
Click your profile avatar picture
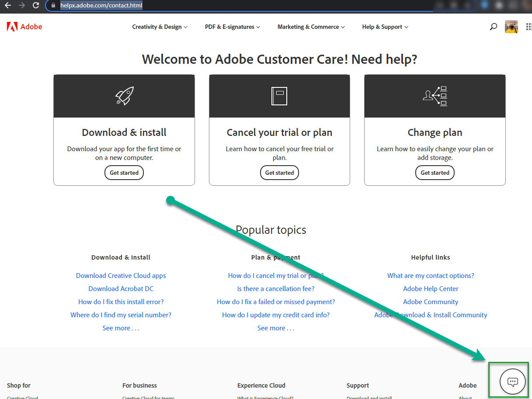click(511, 27)
